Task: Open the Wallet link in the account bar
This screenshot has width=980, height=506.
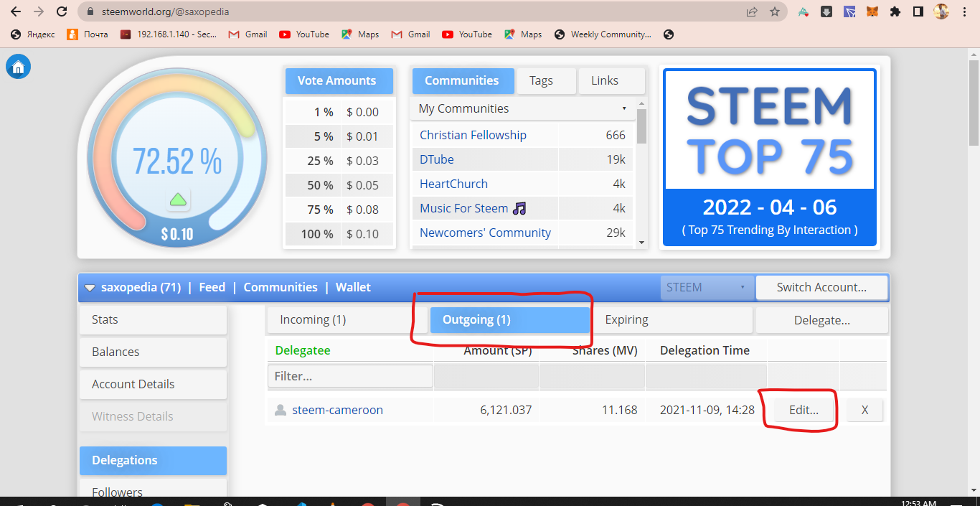Action: click(353, 287)
